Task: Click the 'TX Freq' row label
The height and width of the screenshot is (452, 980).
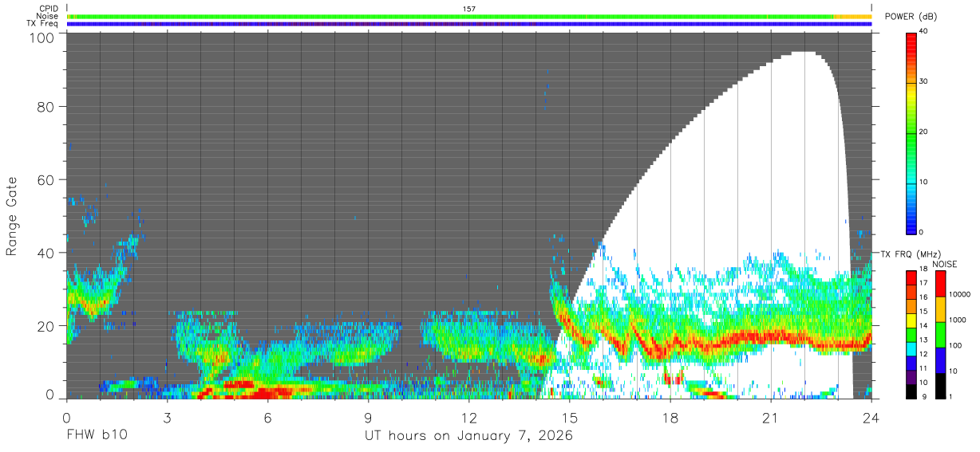Action: pyautogui.click(x=42, y=23)
